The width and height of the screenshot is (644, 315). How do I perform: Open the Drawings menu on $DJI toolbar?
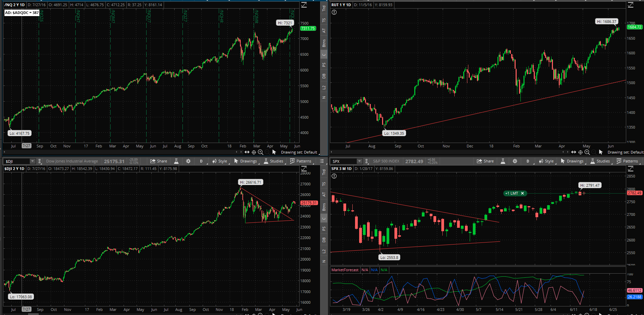(x=246, y=161)
